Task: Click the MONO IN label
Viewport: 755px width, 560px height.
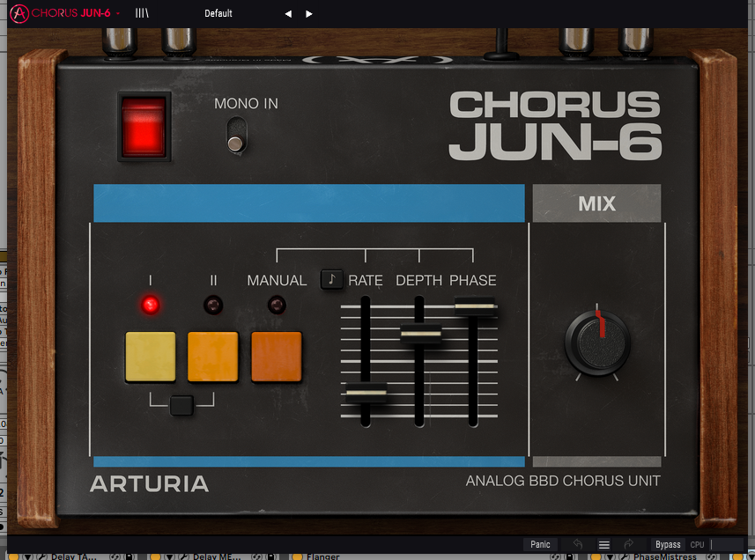Action: [x=246, y=103]
